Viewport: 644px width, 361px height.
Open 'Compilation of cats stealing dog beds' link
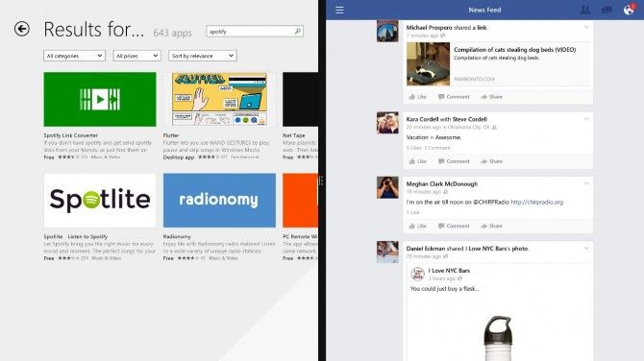514,50
